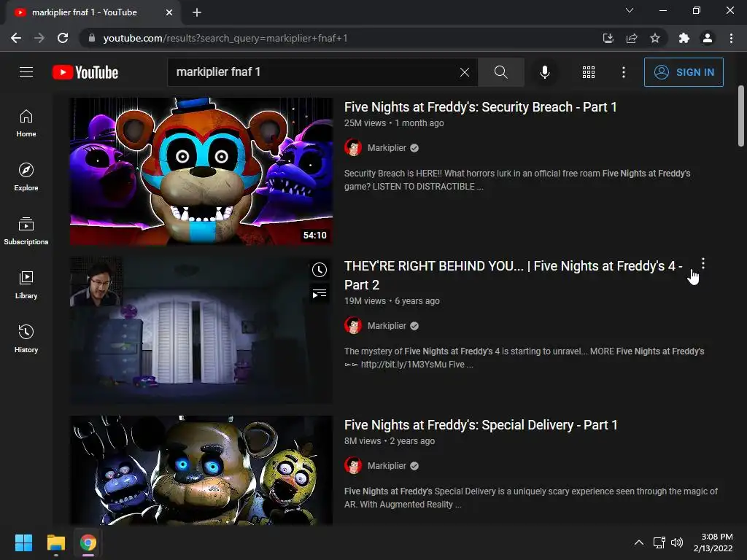The height and width of the screenshot is (560, 747).
Task: Click Markiplier avatar under Security Breach video
Action: click(x=353, y=147)
